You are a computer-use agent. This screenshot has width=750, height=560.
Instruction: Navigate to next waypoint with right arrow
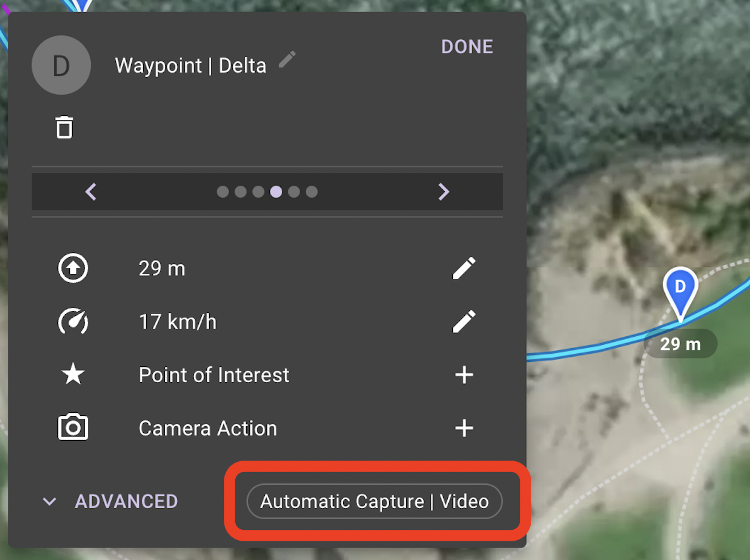444,192
